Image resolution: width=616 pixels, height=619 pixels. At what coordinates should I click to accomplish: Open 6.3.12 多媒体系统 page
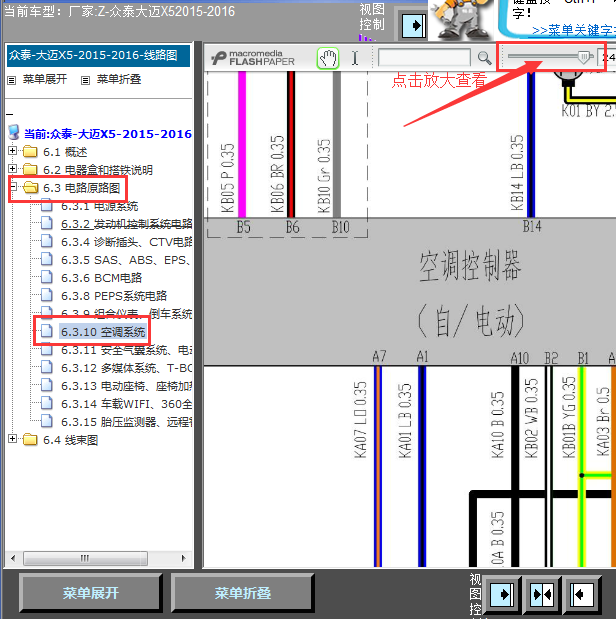[x=126, y=368]
